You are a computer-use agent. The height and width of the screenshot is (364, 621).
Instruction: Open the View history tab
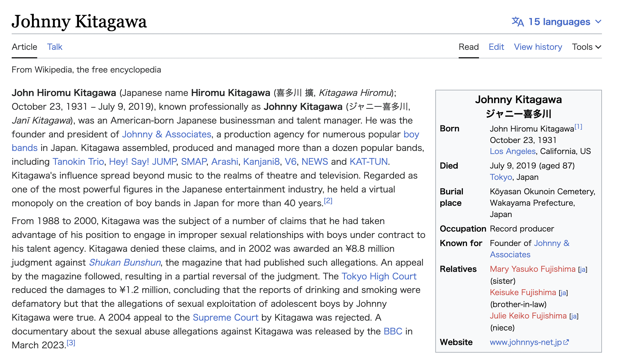[538, 47]
